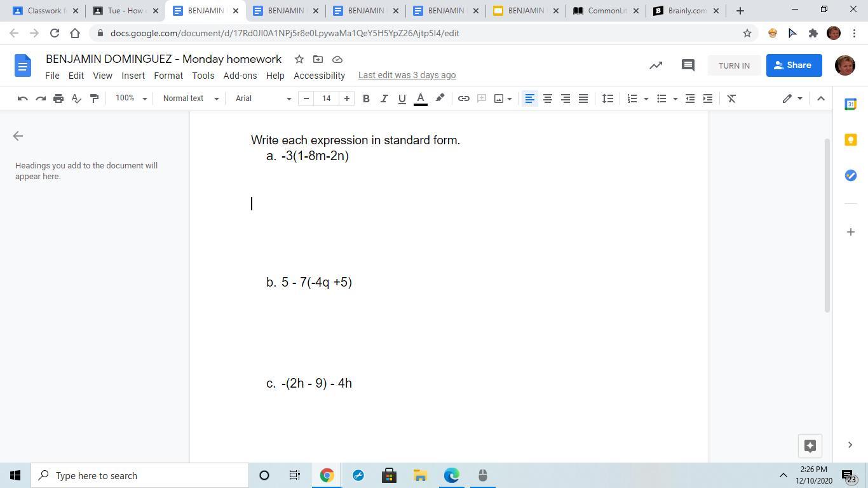
Task: Open the highlight color picker
Action: 440,98
